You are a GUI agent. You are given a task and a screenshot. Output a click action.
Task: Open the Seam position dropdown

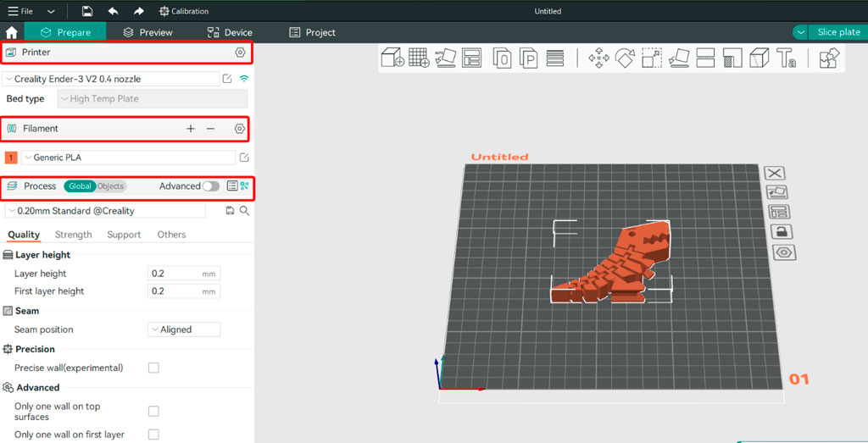[184, 329]
